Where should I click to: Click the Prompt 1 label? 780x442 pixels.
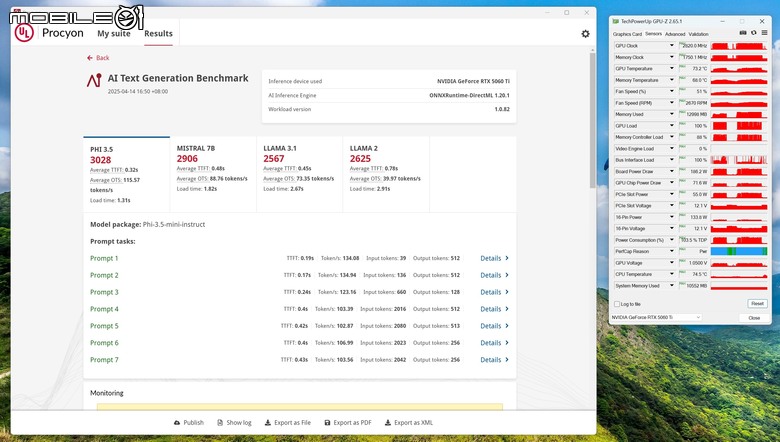[x=104, y=258]
